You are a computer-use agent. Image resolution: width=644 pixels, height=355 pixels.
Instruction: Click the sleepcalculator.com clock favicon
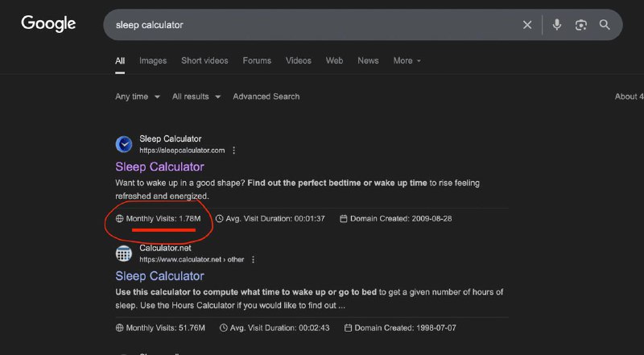tap(124, 145)
